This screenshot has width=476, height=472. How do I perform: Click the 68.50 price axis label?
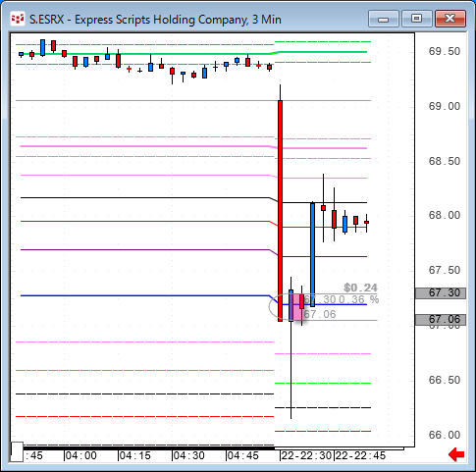(x=445, y=161)
